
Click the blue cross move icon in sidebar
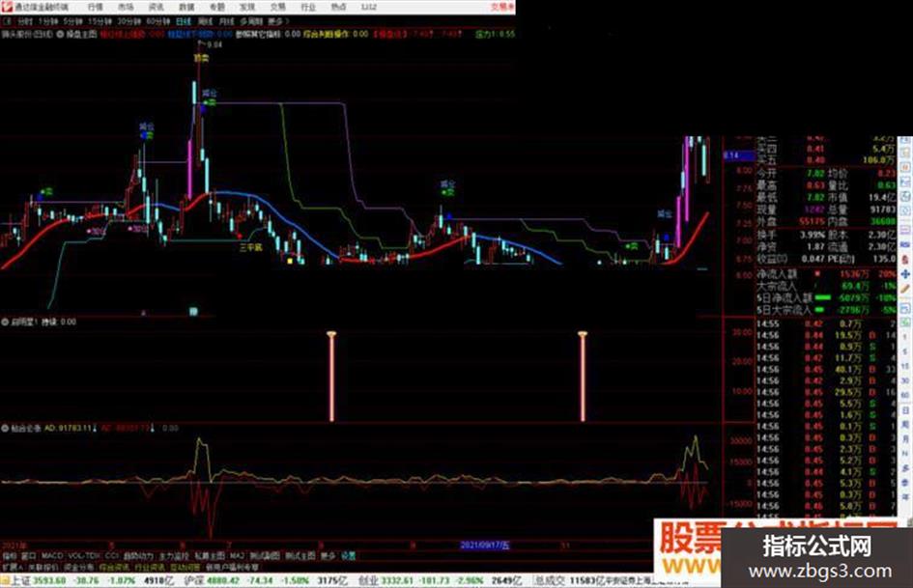[905, 273]
